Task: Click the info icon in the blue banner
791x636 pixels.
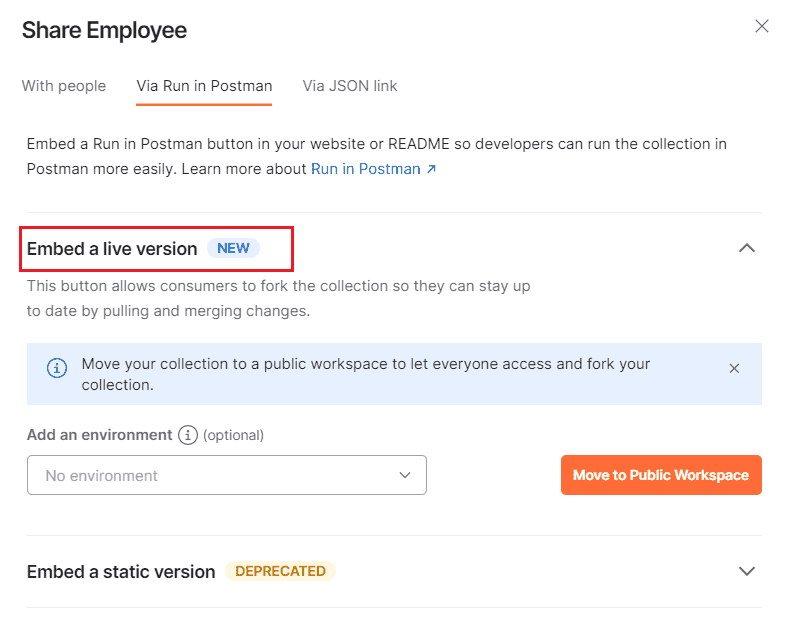Action: 57,368
